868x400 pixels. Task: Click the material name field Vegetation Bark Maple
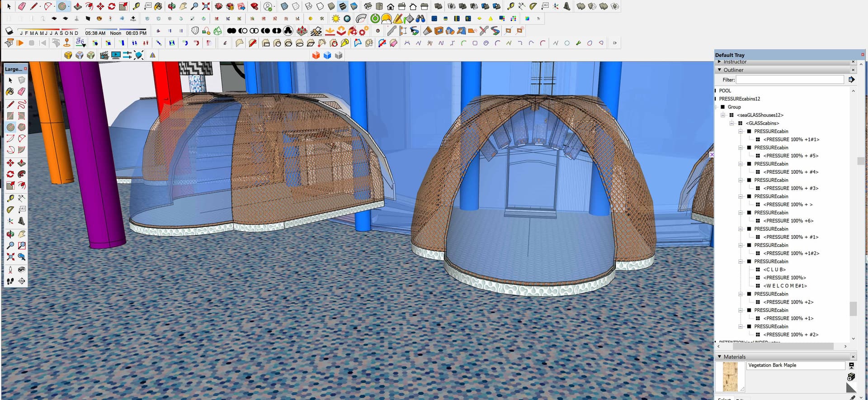point(796,365)
